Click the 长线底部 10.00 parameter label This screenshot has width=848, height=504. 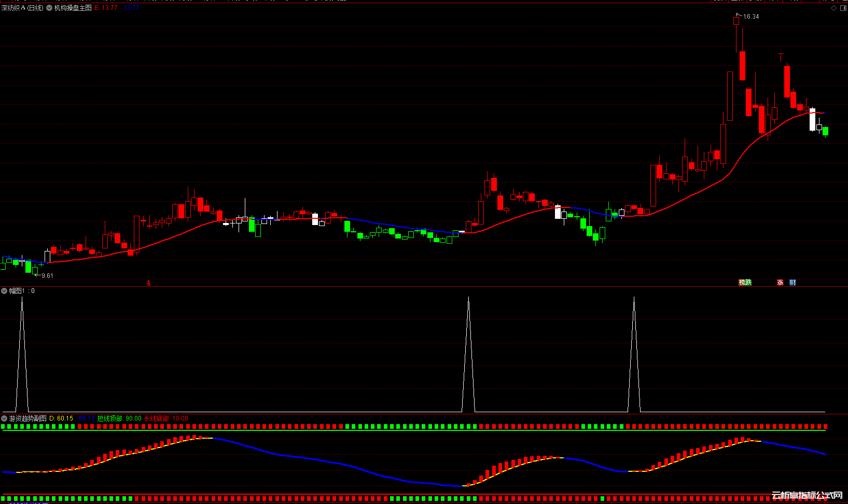[166, 418]
